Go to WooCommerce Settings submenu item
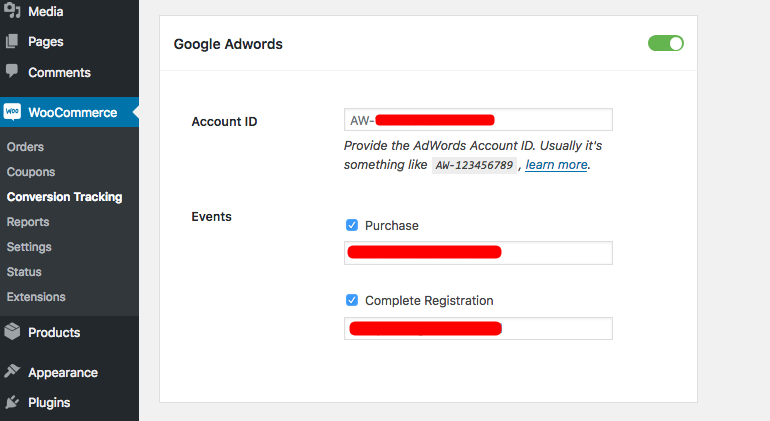Image resolution: width=770 pixels, height=421 pixels. tap(29, 247)
